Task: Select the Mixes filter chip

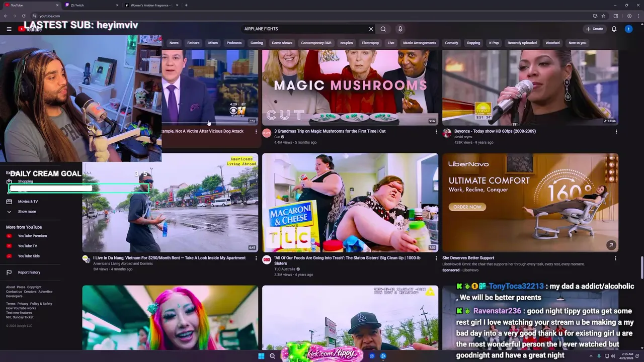Action: (x=213, y=43)
